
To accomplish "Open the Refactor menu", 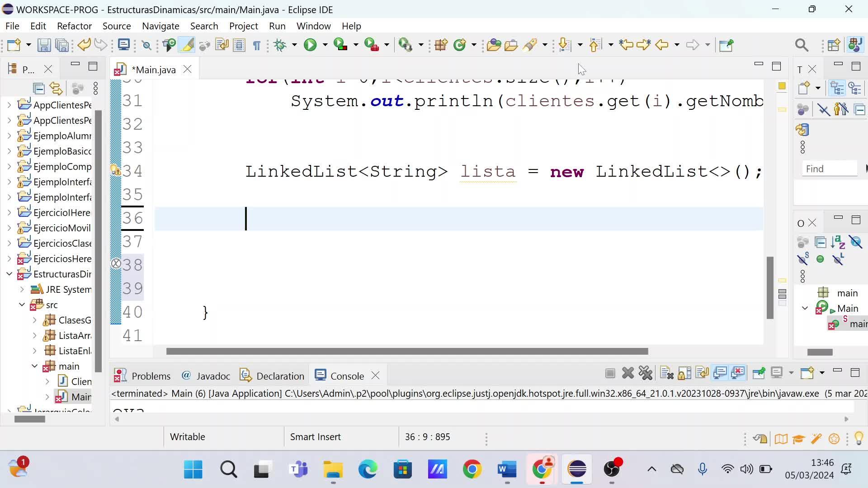I will [x=74, y=26].
